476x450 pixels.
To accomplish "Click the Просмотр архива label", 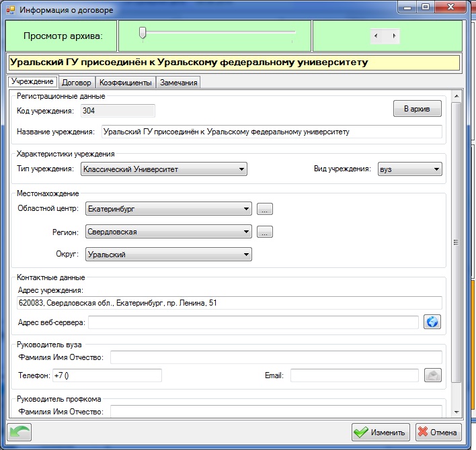I will (x=63, y=36).
